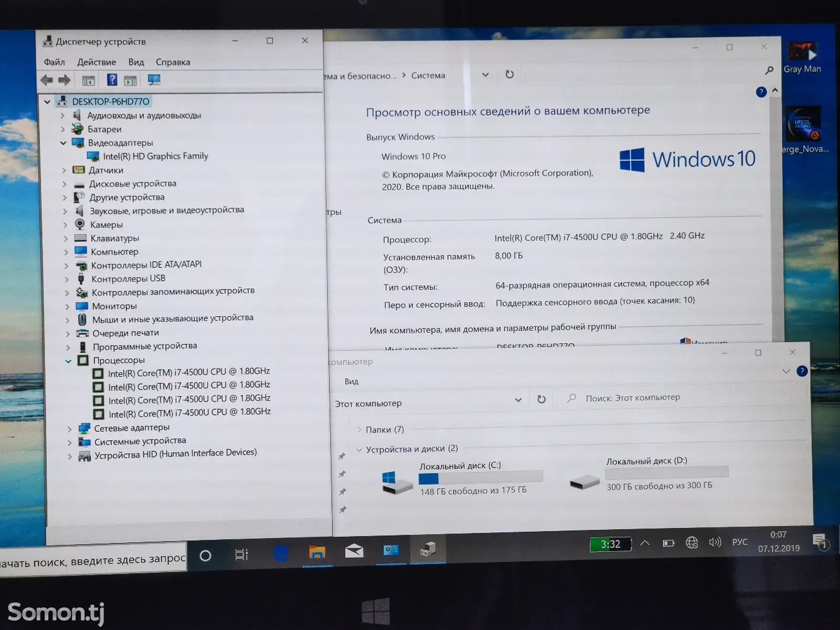Open the Действие menu

97,62
